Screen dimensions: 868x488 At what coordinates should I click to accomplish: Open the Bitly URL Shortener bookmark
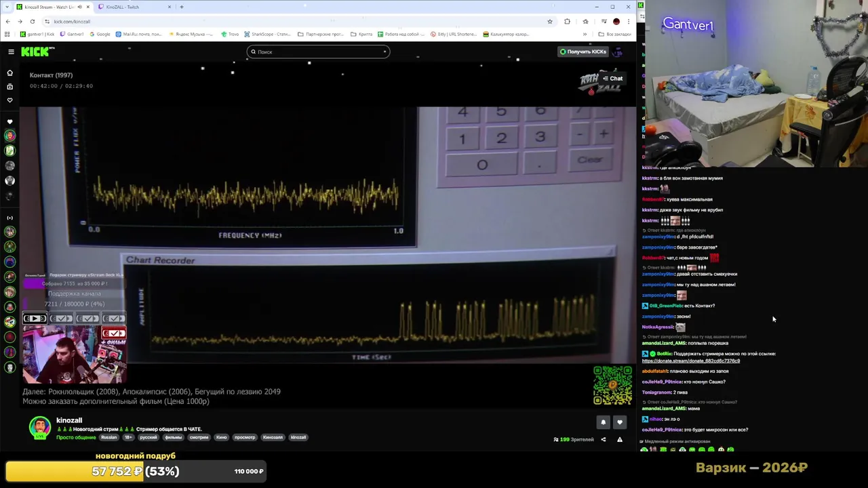point(454,34)
